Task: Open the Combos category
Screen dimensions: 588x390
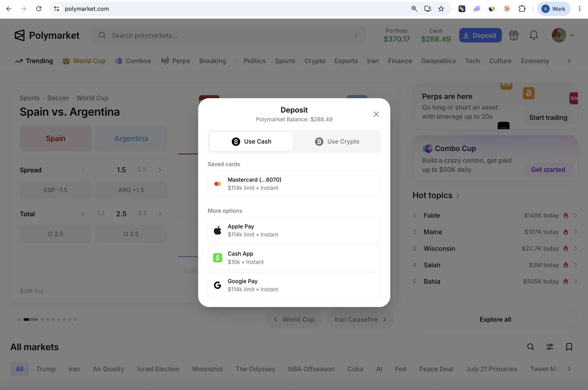Action: [x=133, y=61]
